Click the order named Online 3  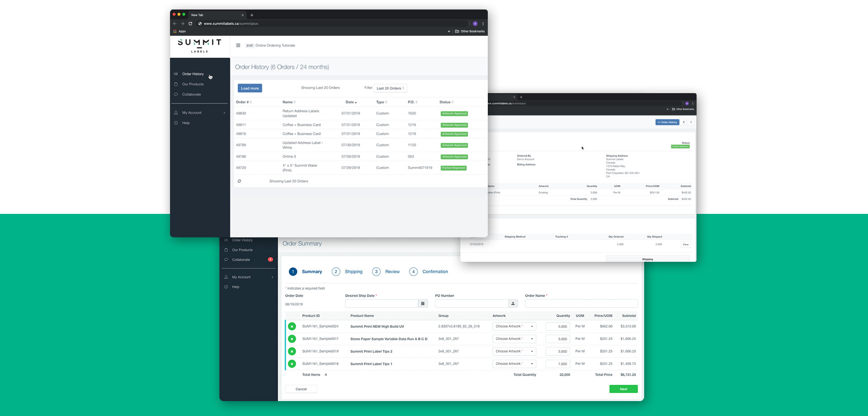click(x=289, y=156)
